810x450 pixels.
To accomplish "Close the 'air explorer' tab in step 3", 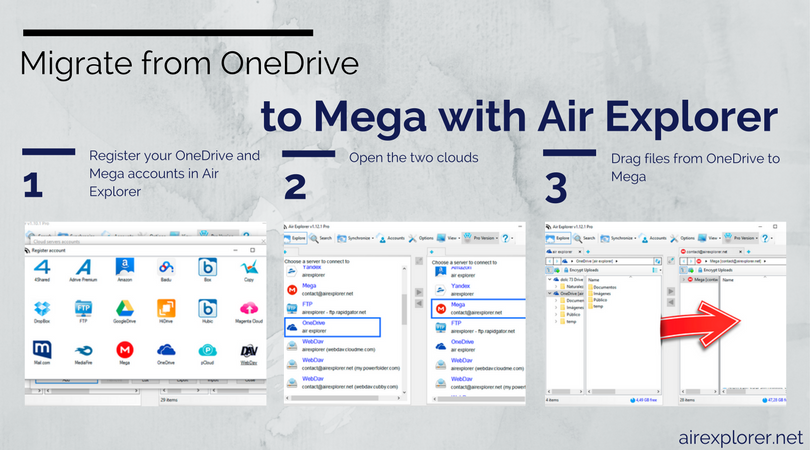I will [x=579, y=252].
